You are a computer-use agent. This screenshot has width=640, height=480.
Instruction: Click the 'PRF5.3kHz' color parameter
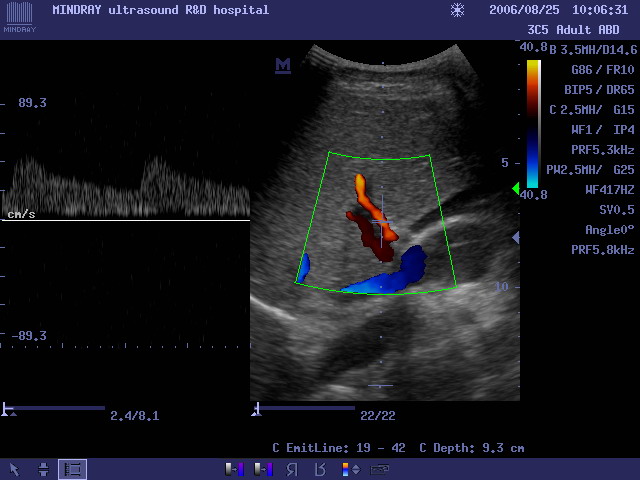click(602, 150)
